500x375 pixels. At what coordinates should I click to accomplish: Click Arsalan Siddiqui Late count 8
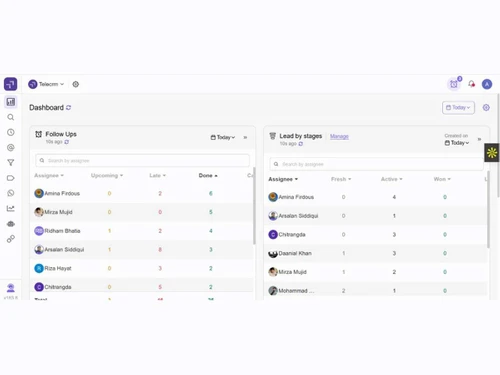click(x=160, y=249)
